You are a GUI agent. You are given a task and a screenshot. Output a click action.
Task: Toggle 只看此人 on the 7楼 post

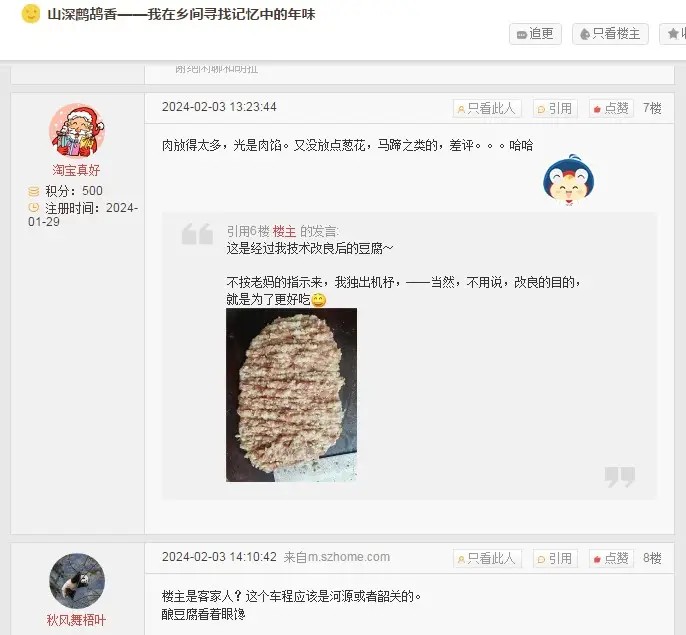487,108
